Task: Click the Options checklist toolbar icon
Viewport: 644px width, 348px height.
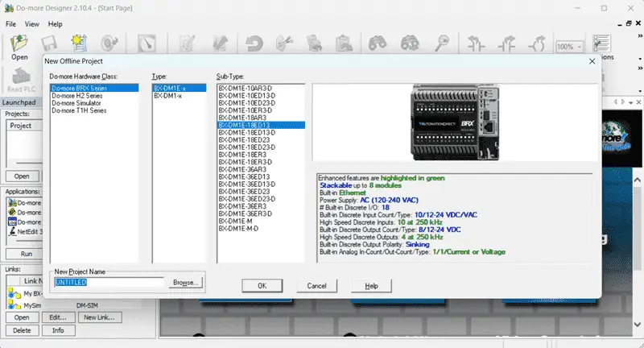Action: tap(601, 43)
